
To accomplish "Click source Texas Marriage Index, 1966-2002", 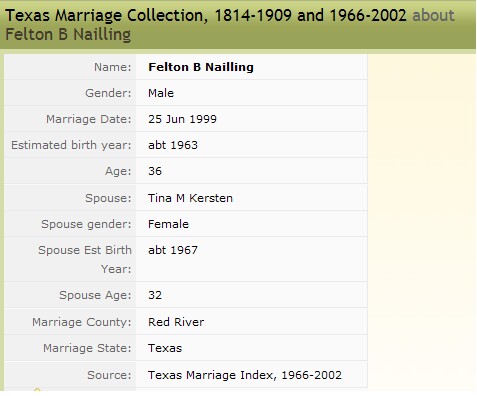I will (245, 375).
